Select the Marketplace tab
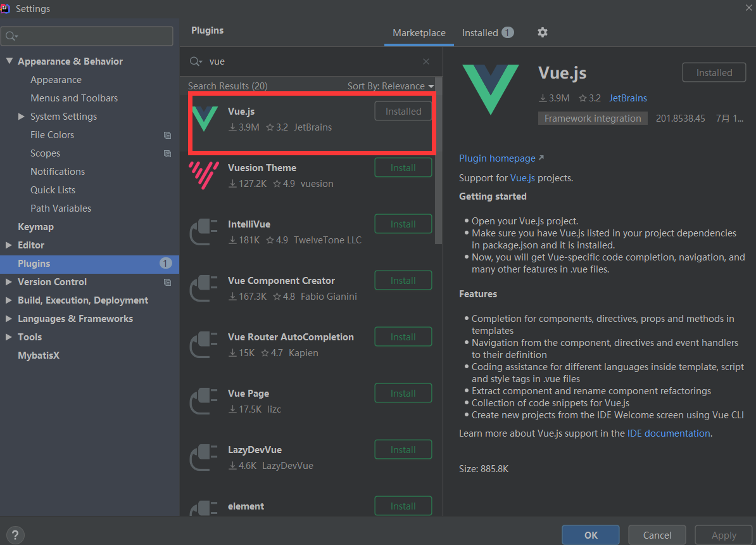The height and width of the screenshot is (545, 756). [419, 32]
